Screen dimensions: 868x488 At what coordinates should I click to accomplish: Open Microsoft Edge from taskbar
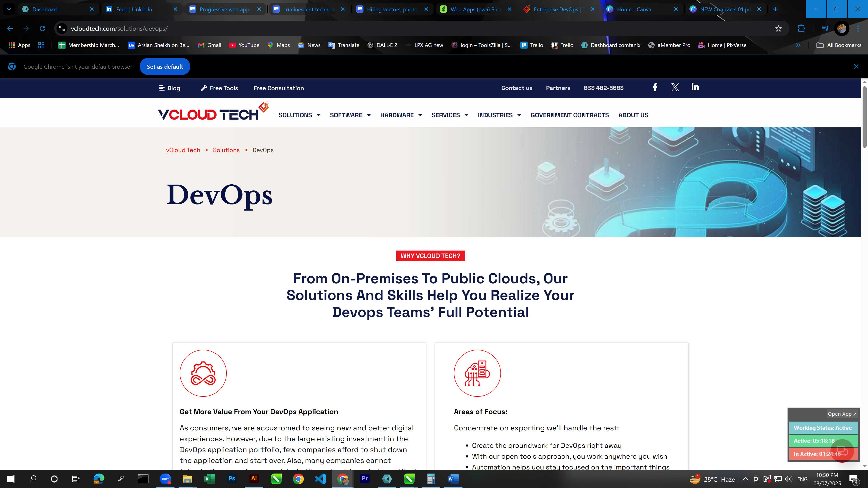pos(99,479)
